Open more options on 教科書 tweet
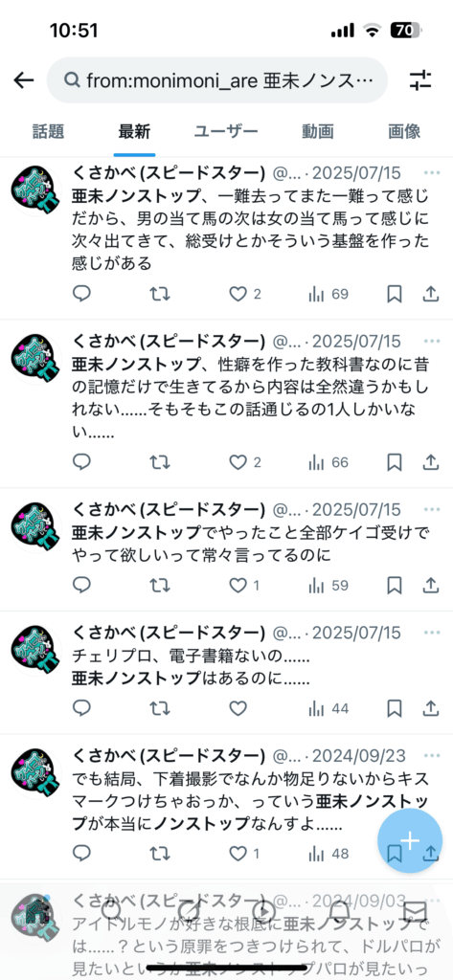Screen dimensions: 453x980 [x=432, y=342]
